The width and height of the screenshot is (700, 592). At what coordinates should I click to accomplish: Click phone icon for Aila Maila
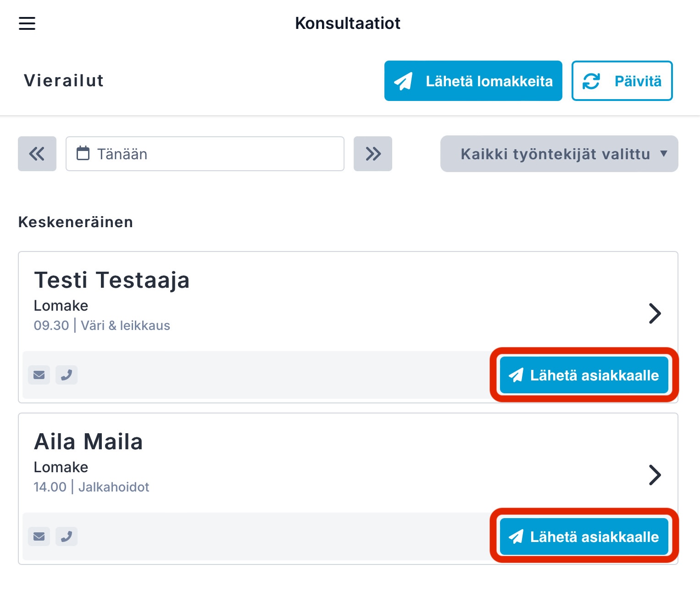[x=67, y=536]
